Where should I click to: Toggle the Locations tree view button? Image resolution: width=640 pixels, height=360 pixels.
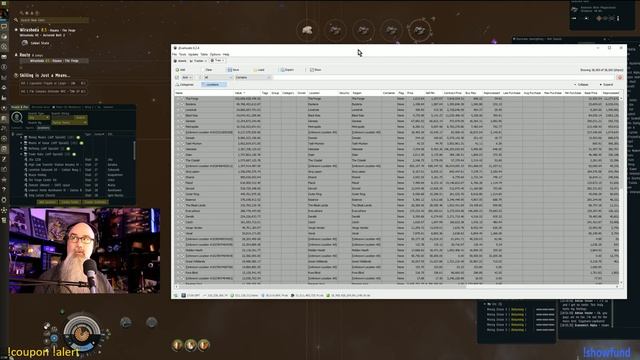tap(213, 84)
